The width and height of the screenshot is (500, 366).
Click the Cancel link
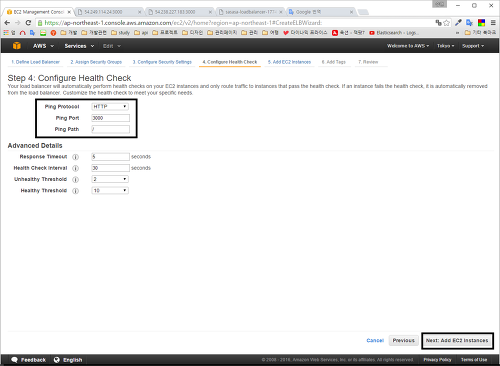tap(375, 340)
